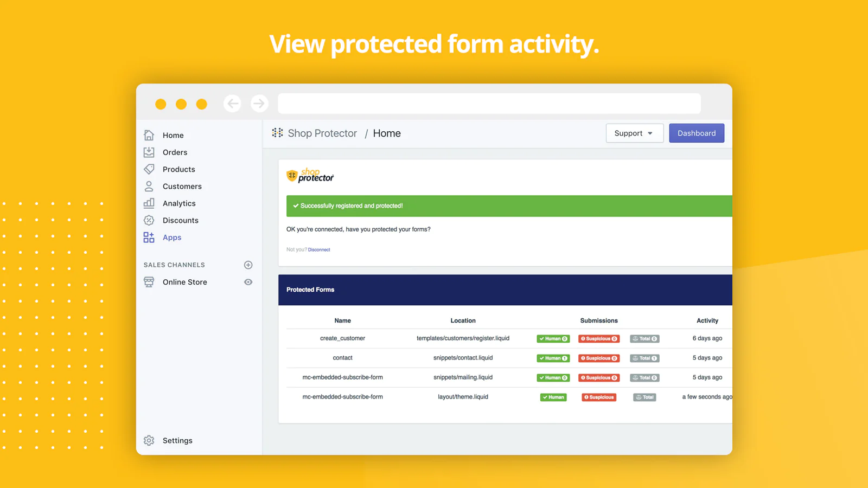
Task: Click Suspicious badge in create_customer row
Action: (x=599, y=339)
